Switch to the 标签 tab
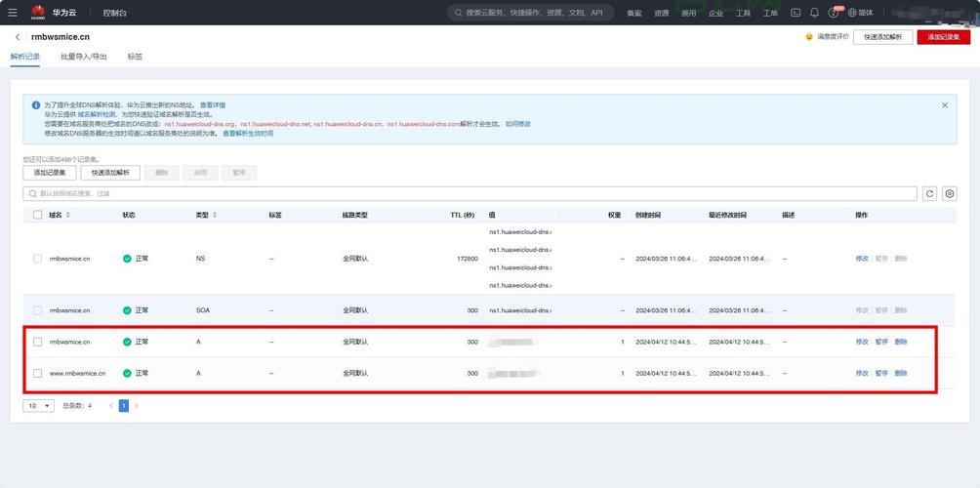This screenshot has height=488, width=980. 135,57
